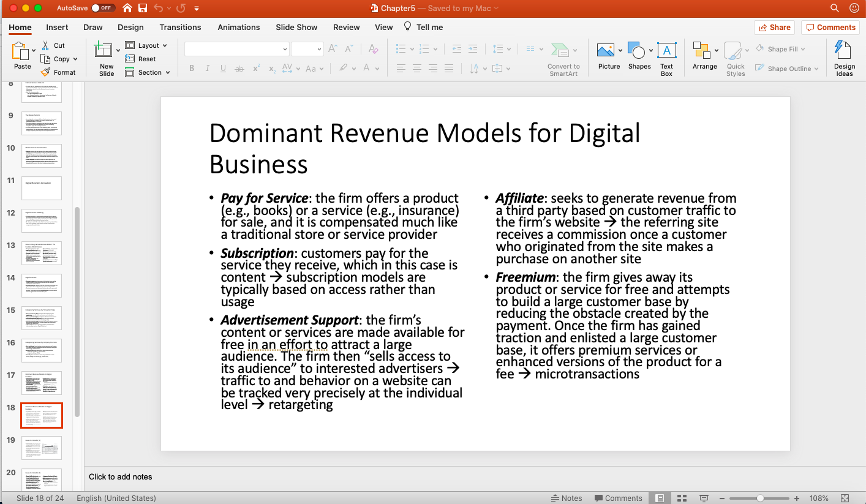Click the Picture icon in the ribbon
The width and height of the screenshot is (866, 504).
(606, 51)
